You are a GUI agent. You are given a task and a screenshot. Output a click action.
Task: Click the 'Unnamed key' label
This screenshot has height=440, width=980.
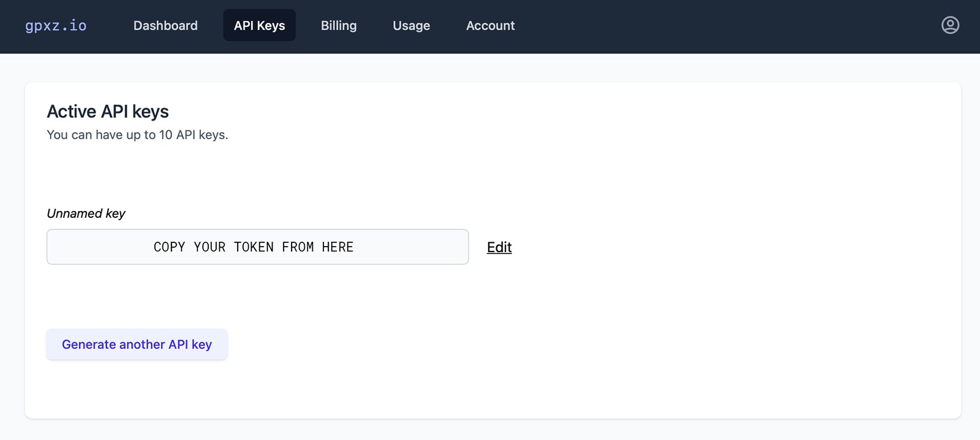click(86, 214)
